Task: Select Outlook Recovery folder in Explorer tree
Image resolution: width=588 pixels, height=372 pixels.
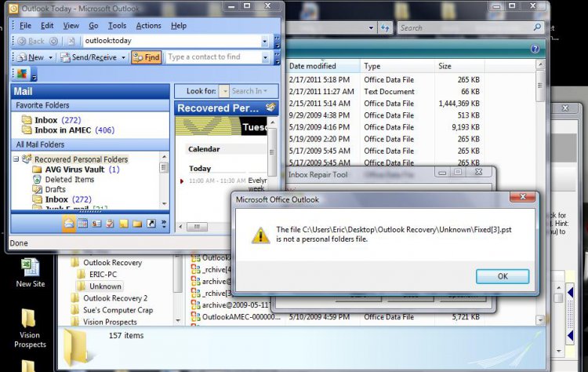Action: point(107,262)
